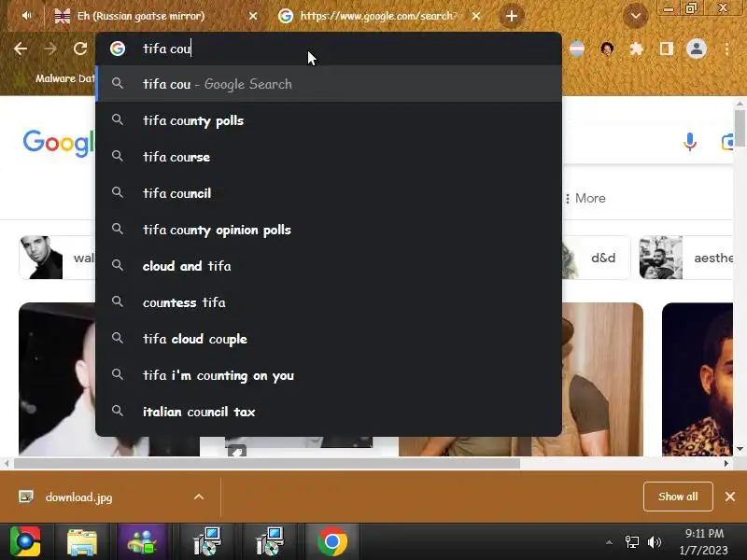The height and width of the screenshot is (560, 747).
Task: Click the horizontal page scrollbar
Action: 267,463
